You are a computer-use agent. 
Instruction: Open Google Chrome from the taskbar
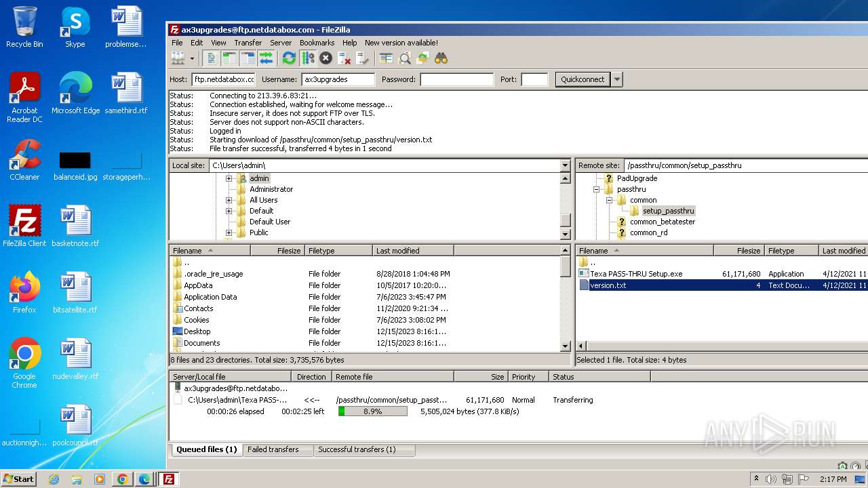pyautogui.click(x=122, y=479)
